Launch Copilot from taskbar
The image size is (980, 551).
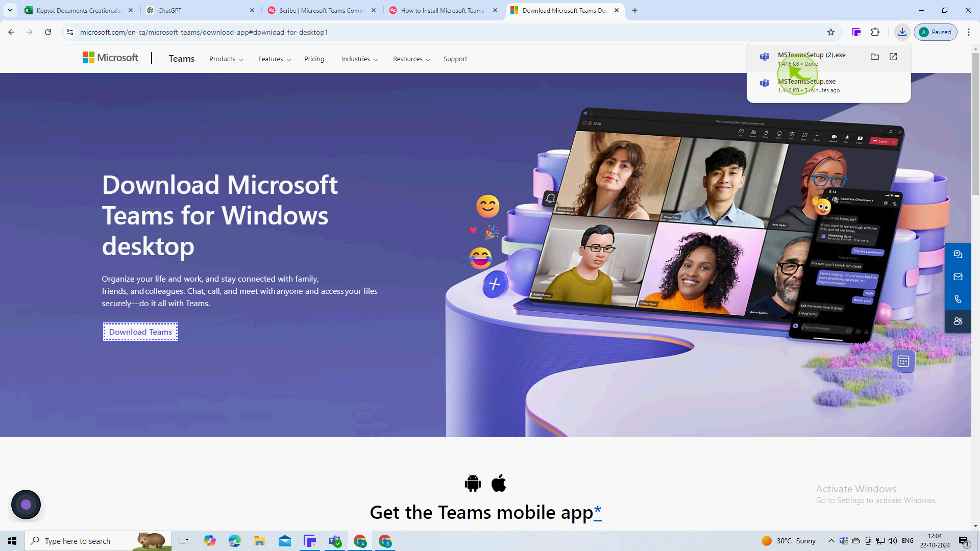[x=209, y=541]
